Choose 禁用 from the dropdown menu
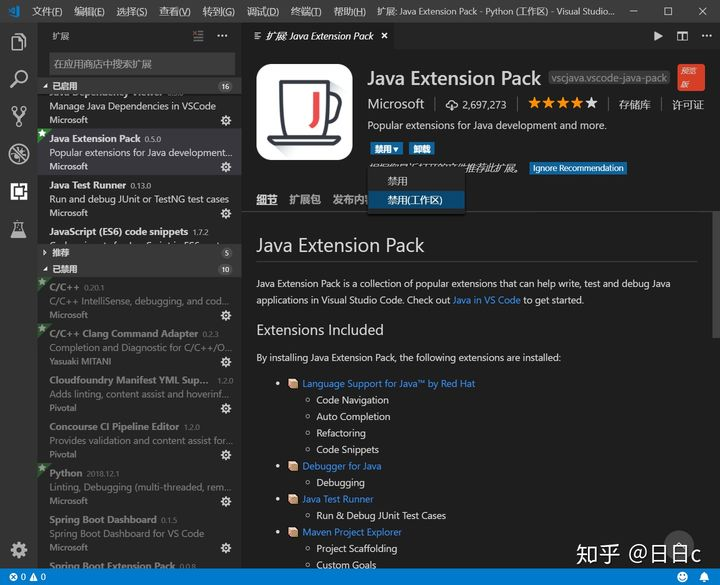This screenshot has width=720, height=585. [x=416, y=181]
